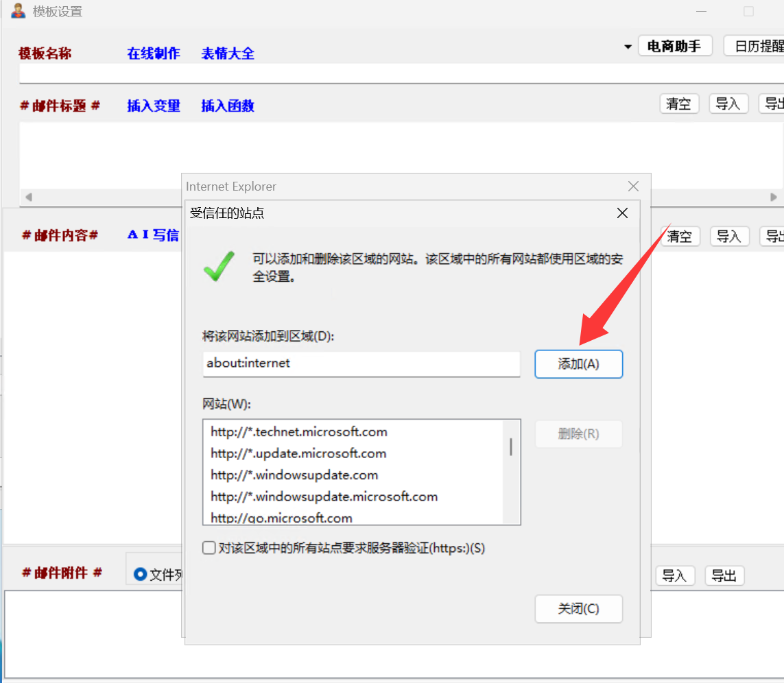Screen dimensions: 784x683
Task: Enable server verification (https:) checkbox
Action: (x=209, y=548)
